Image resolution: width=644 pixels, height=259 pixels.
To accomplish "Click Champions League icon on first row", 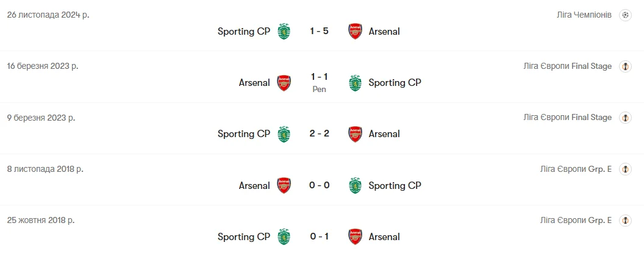I will [625, 15].
